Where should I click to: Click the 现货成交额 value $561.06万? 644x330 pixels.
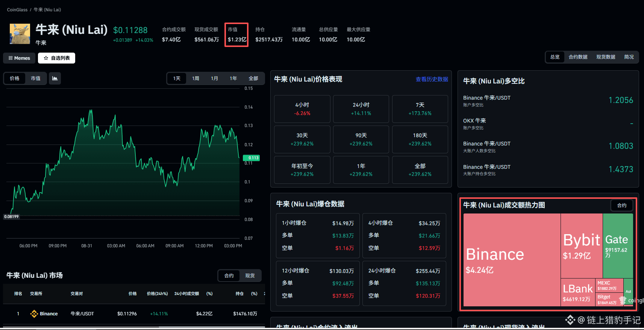(x=206, y=39)
